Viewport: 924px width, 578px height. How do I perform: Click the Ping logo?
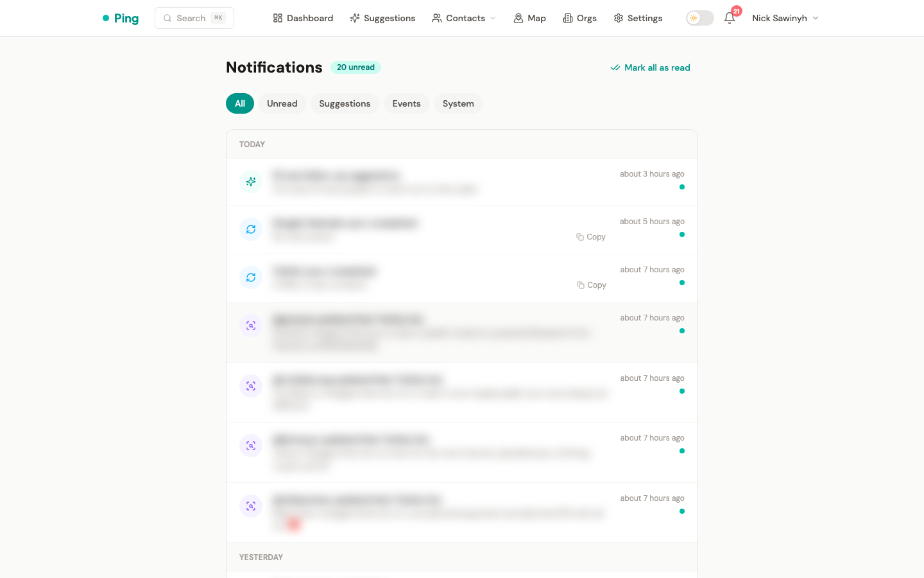click(121, 18)
